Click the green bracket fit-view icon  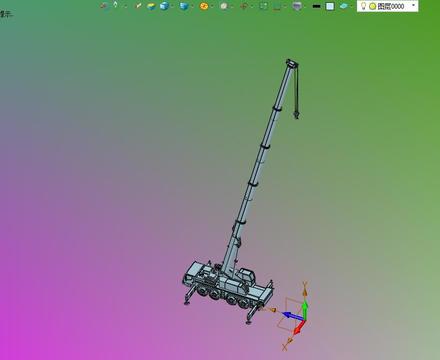[x=263, y=6]
